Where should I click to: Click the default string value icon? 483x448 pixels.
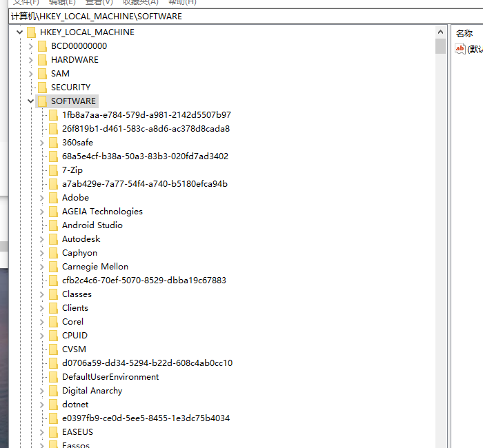[x=460, y=49]
